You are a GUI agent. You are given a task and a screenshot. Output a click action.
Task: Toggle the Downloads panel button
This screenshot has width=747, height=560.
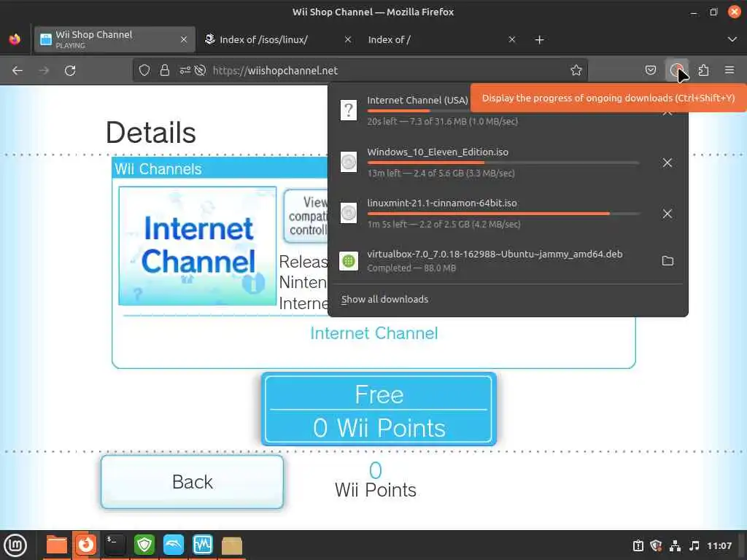[x=676, y=71]
